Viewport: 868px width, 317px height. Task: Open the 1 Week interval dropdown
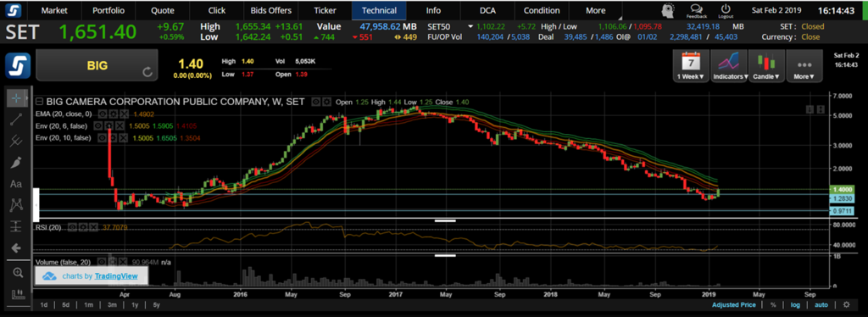point(690,66)
